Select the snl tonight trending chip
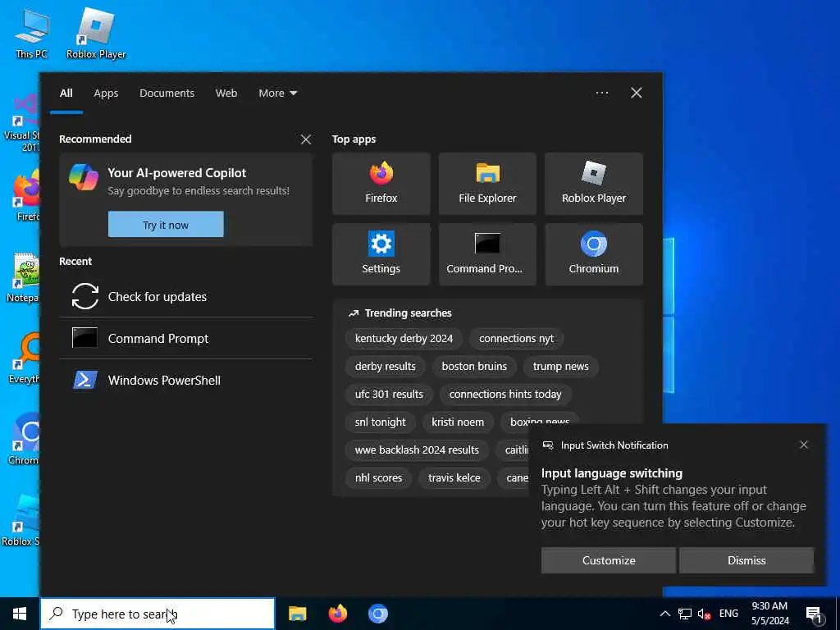 381,422
